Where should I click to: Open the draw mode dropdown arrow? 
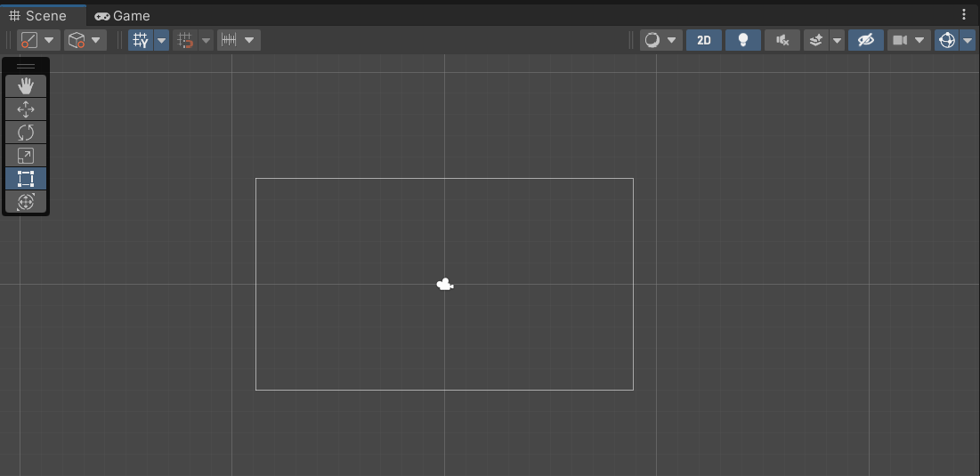click(672, 40)
